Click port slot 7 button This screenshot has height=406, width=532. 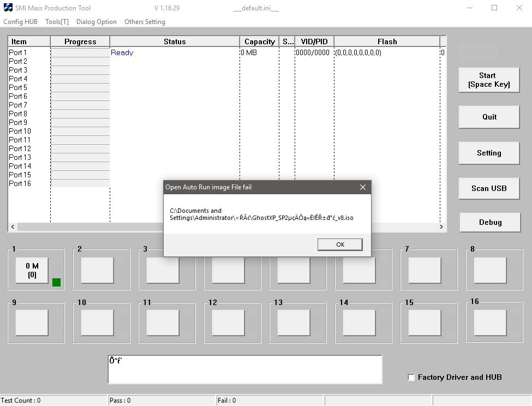click(425, 270)
